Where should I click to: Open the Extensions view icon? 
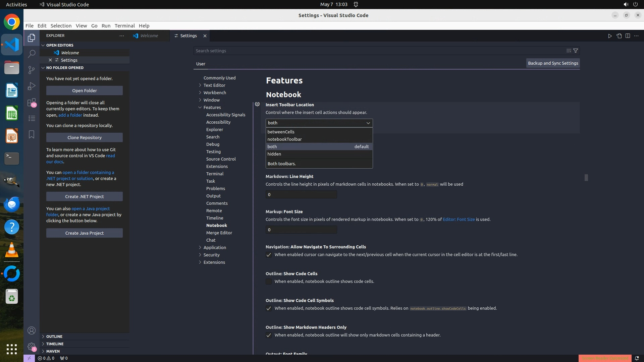coord(32,102)
